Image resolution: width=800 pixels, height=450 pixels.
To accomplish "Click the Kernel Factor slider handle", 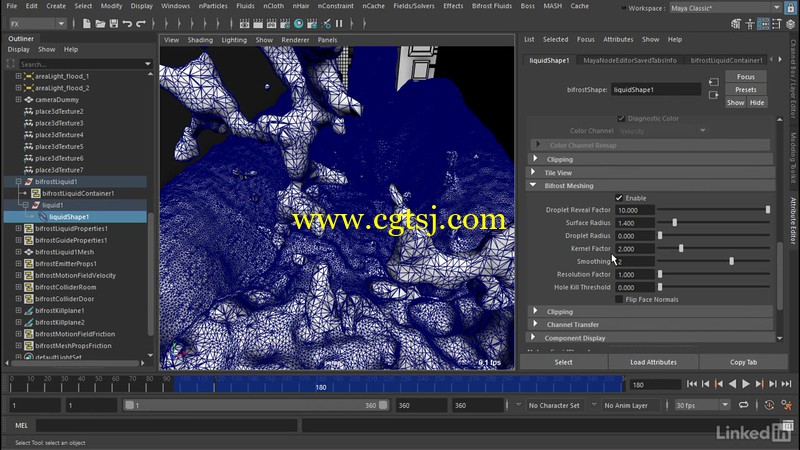I will (681, 248).
